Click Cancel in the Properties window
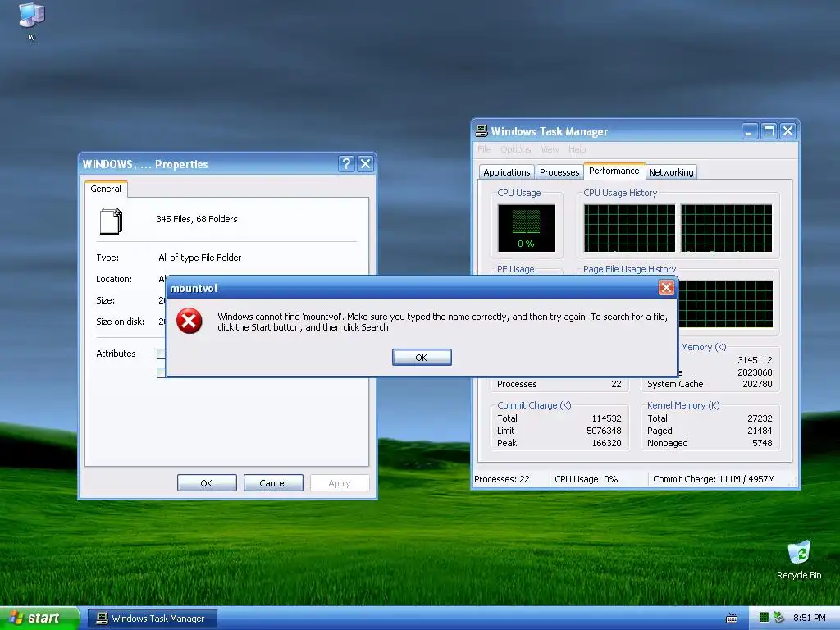This screenshot has height=630, width=840. pyautogui.click(x=272, y=482)
